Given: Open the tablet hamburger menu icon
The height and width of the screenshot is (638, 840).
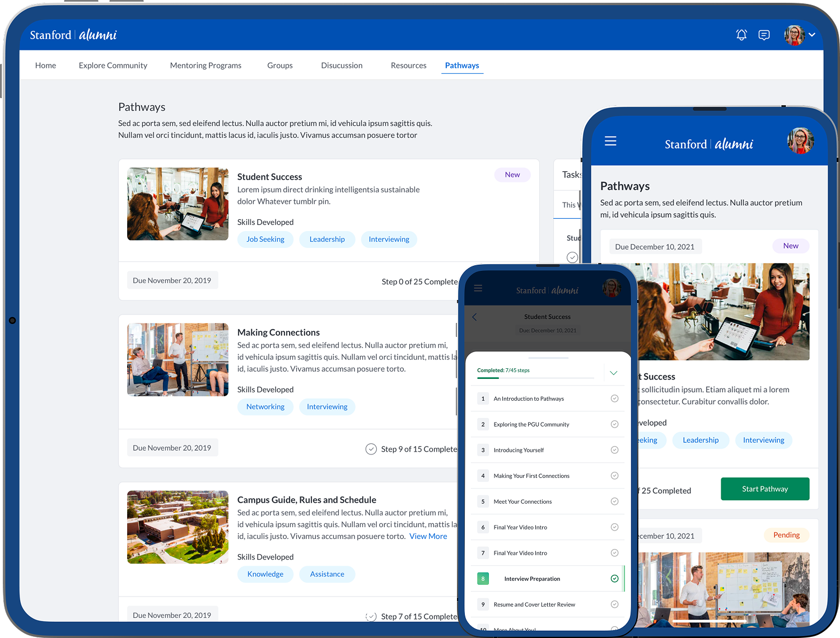Looking at the screenshot, I should click(x=610, y=141).
